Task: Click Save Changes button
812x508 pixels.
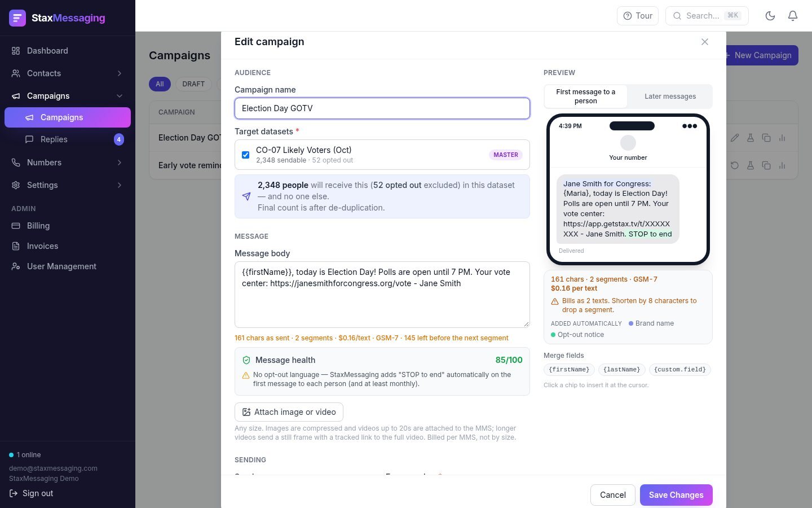Action: pos(676,495)
